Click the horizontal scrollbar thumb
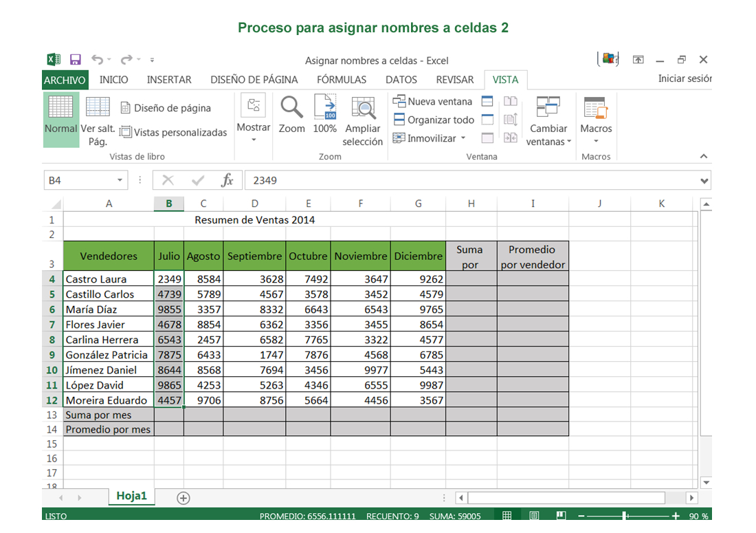Screen dimensions: 756x533 [566, 498]
